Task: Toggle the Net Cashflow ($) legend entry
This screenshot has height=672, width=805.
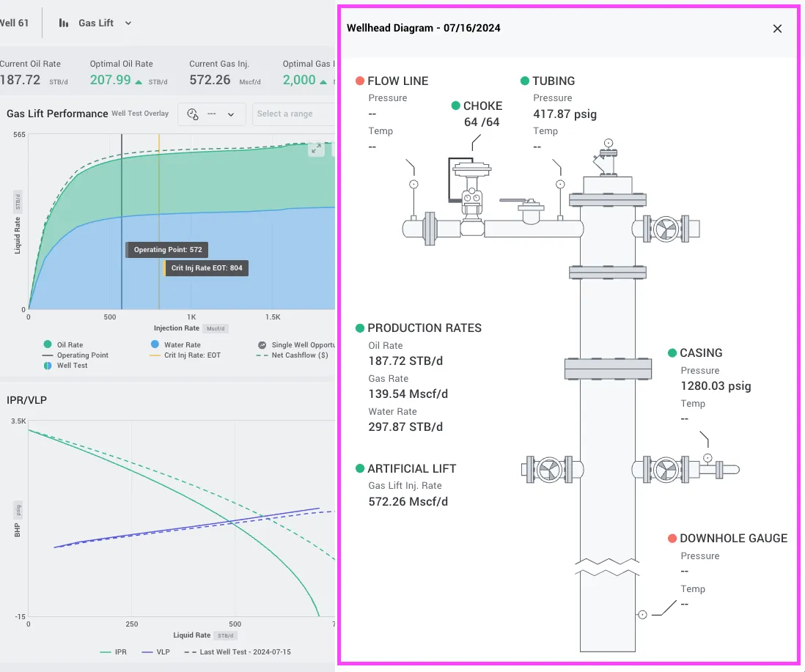Action: (x=292, y=355)
